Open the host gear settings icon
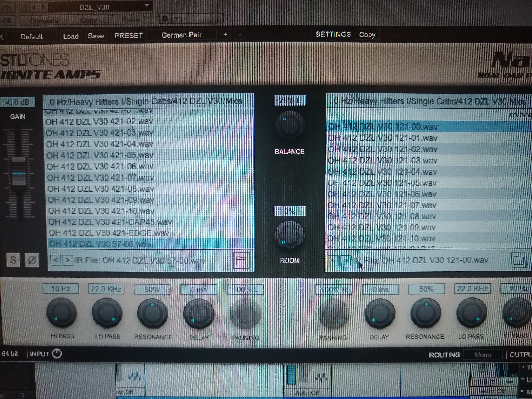This screenshot has width=532, height=399. click(165, 19)
